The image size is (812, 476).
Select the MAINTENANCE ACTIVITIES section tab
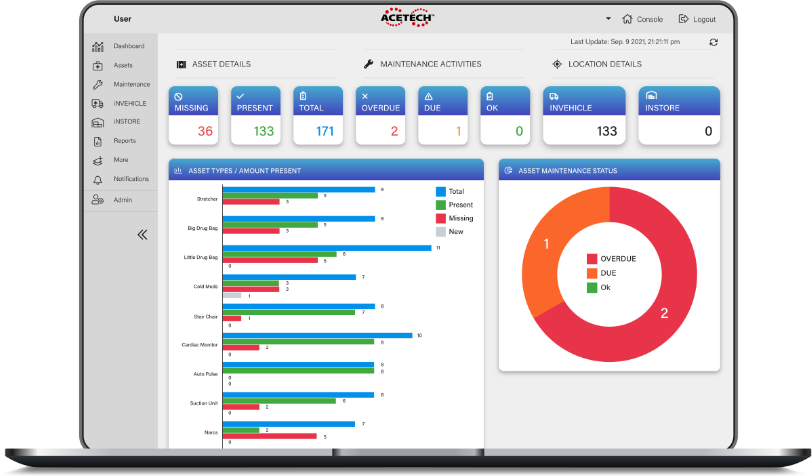(x=423, y=64)
